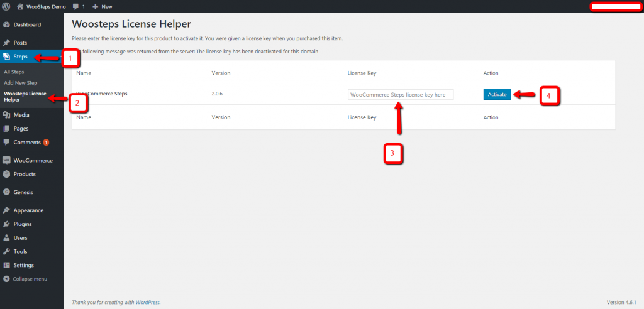Click the Collapse menu text

(x=30, y=279)
